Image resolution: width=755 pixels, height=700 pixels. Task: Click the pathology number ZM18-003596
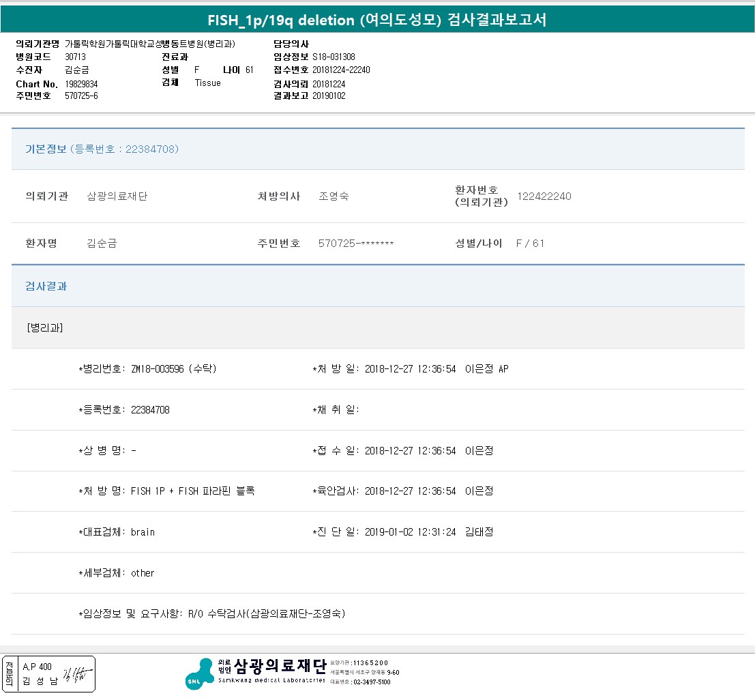click(x=159, y=369)
